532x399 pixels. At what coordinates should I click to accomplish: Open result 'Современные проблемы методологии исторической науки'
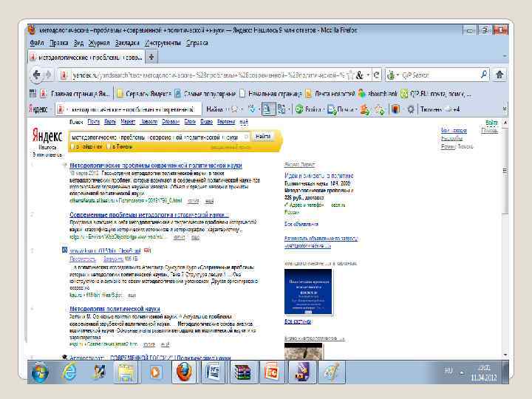[x=149, y=215]
